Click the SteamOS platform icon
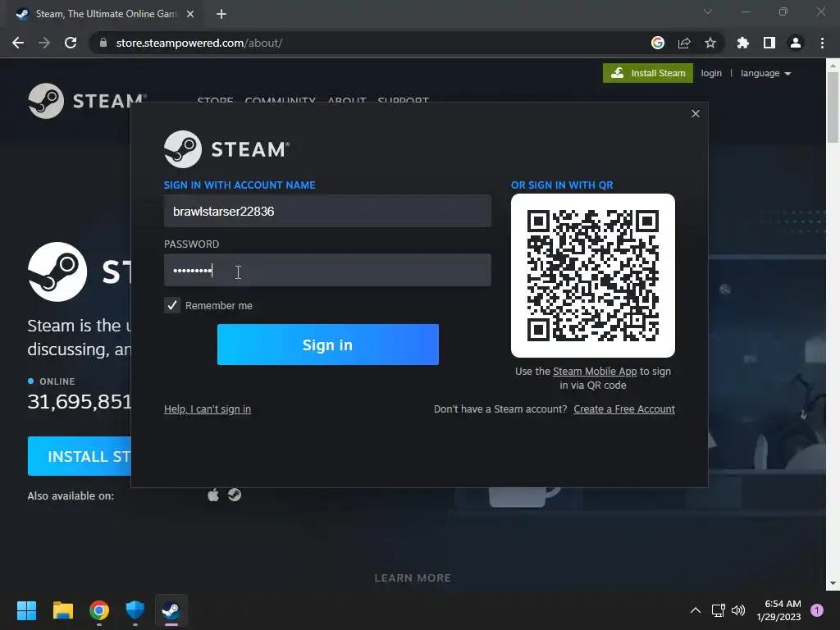Screen dimensions: 840x630 (x=235, y=495)
